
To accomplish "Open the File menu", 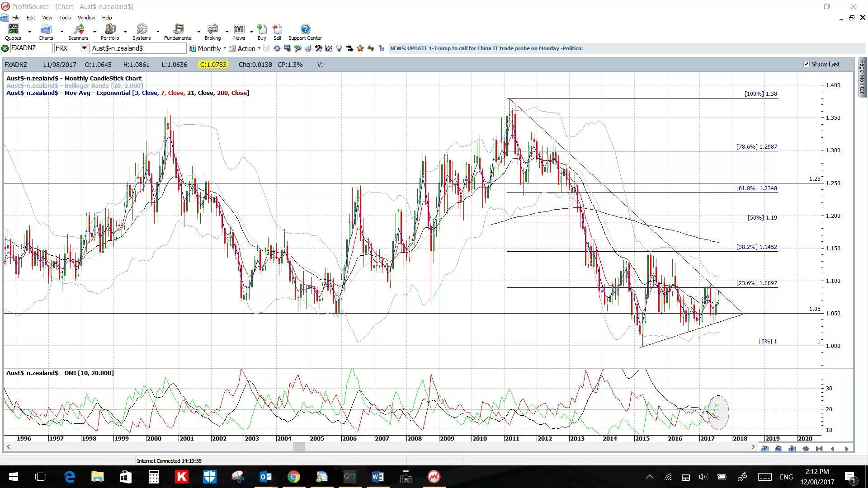I will coord(16,18).
